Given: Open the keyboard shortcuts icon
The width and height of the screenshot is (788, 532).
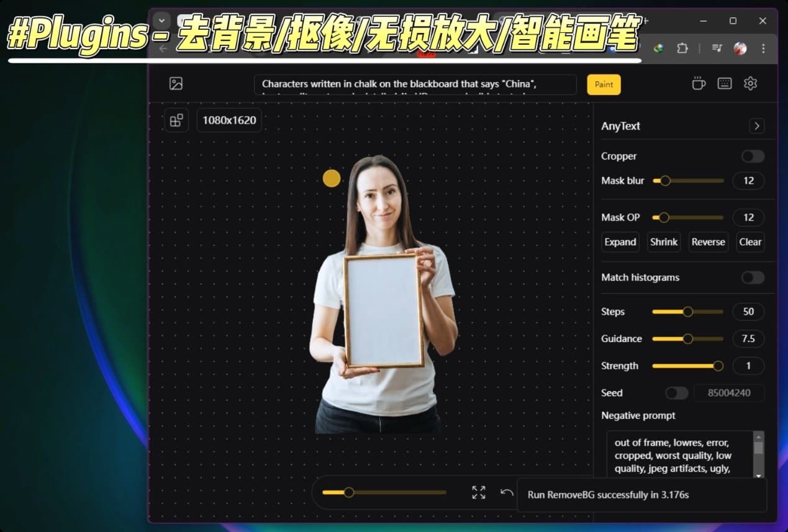Looking at the screenshot, I should [x=725, y=83].
